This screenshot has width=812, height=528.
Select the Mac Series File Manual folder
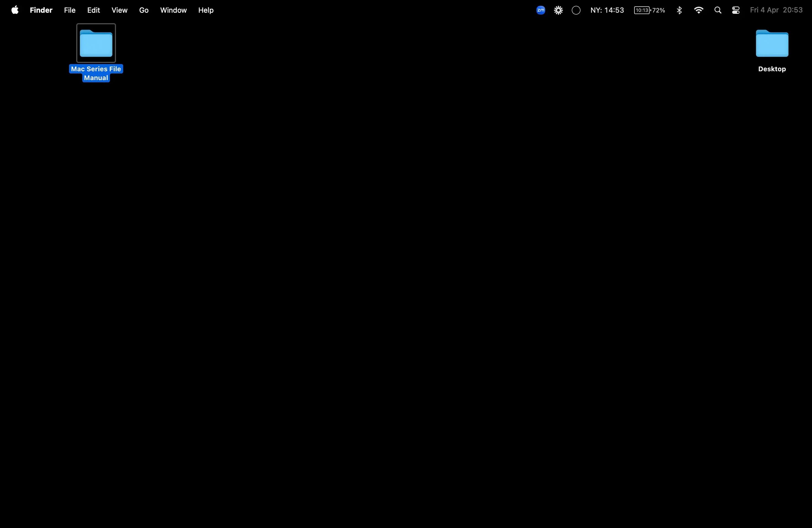tap(96, 44)
